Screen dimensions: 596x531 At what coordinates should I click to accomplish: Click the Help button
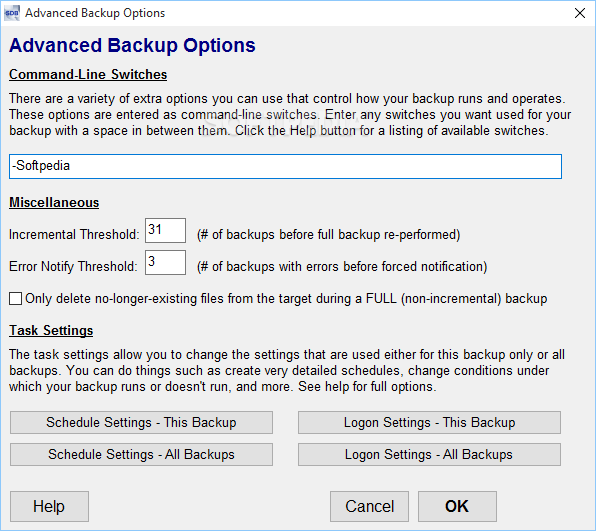pos(49,506)
